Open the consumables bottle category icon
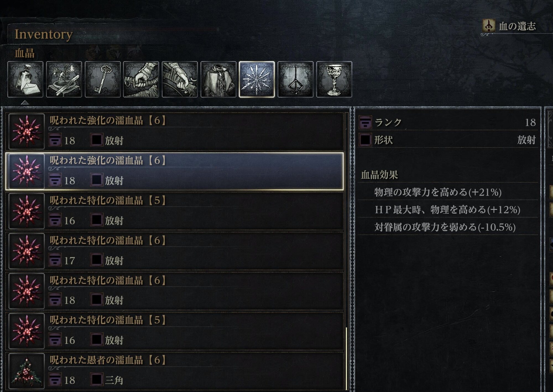Screen dimensions: 553x392 pos(25,79)
